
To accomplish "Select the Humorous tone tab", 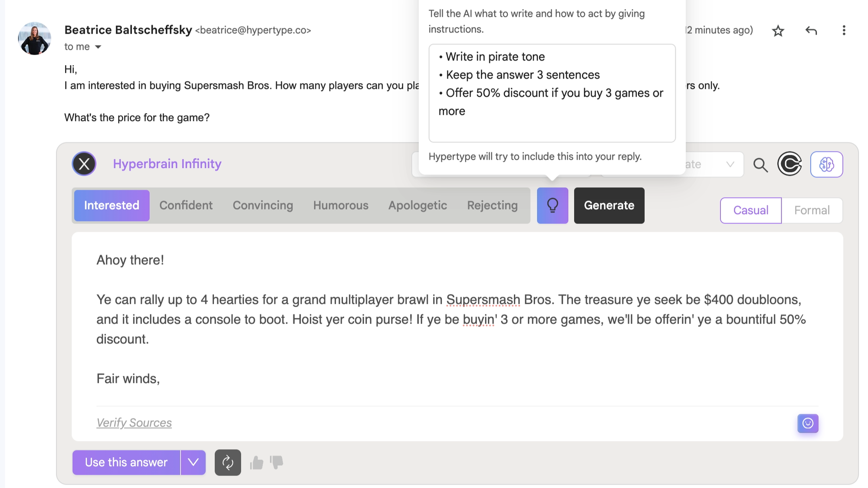I will pyautogui.click(x=340, y=205).
